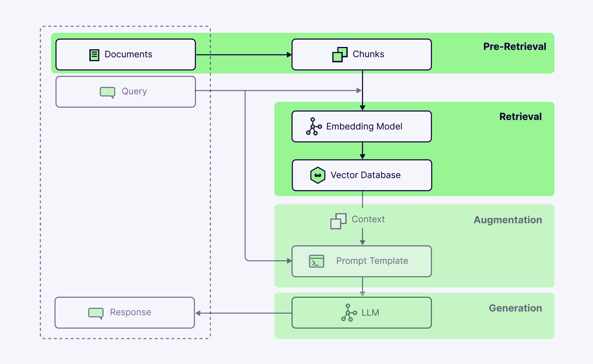Click the overlapping squares Chunks icon

[340, 55]
